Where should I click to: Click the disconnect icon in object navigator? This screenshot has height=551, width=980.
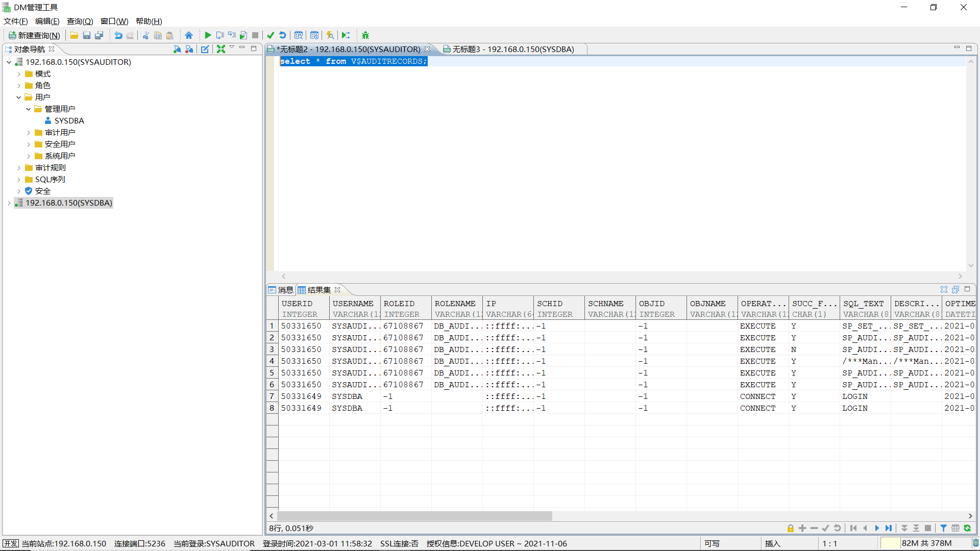[x=189, y=49]
